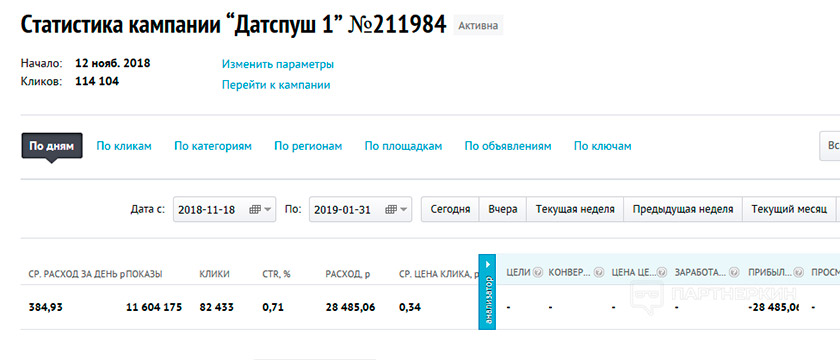Image resolution: width=840 pixels, height=360 pixels.
Task: Click the help icon next to ЦЕНА ЦЕ... column
Action: tap(663, 272)
